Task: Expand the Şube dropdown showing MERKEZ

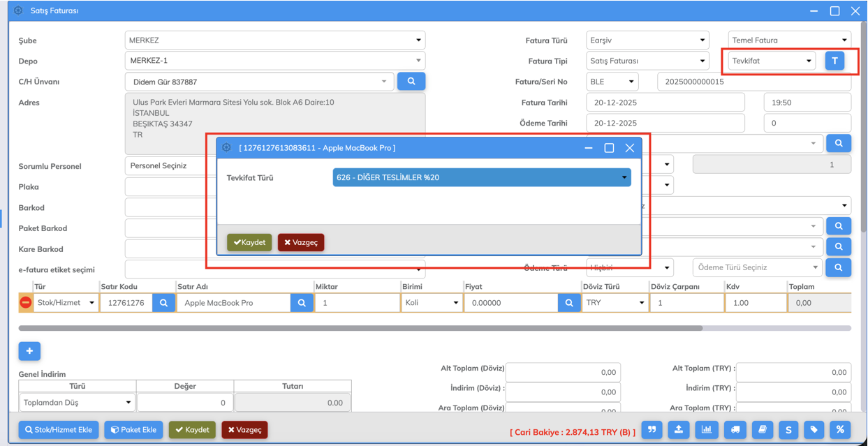Action: pos(274,40)
